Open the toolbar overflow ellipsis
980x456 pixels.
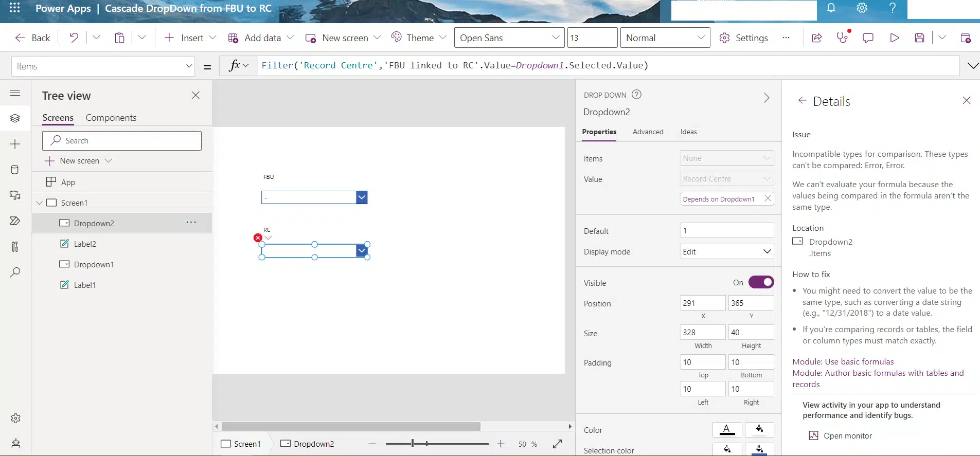tap(786, 38)
